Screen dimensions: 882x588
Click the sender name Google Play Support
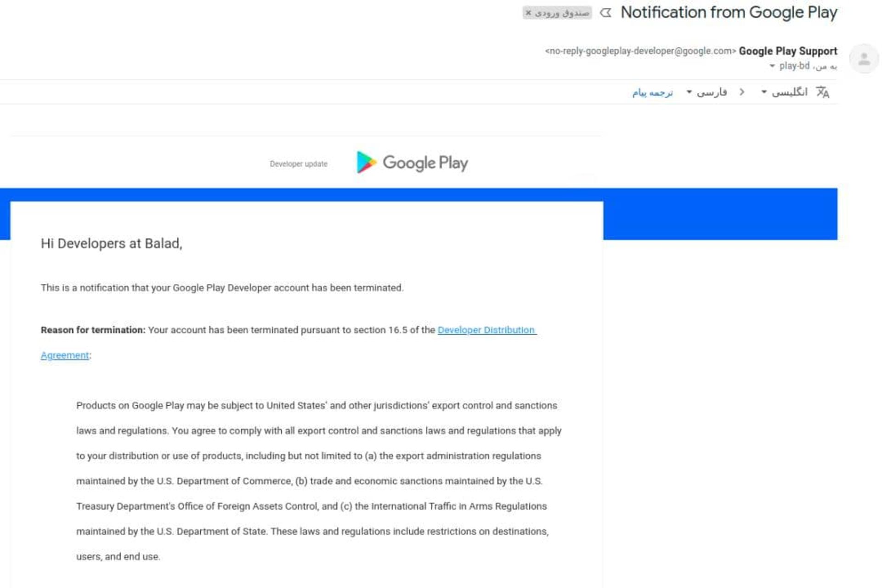pyautogui.click(x=788, y=51)
